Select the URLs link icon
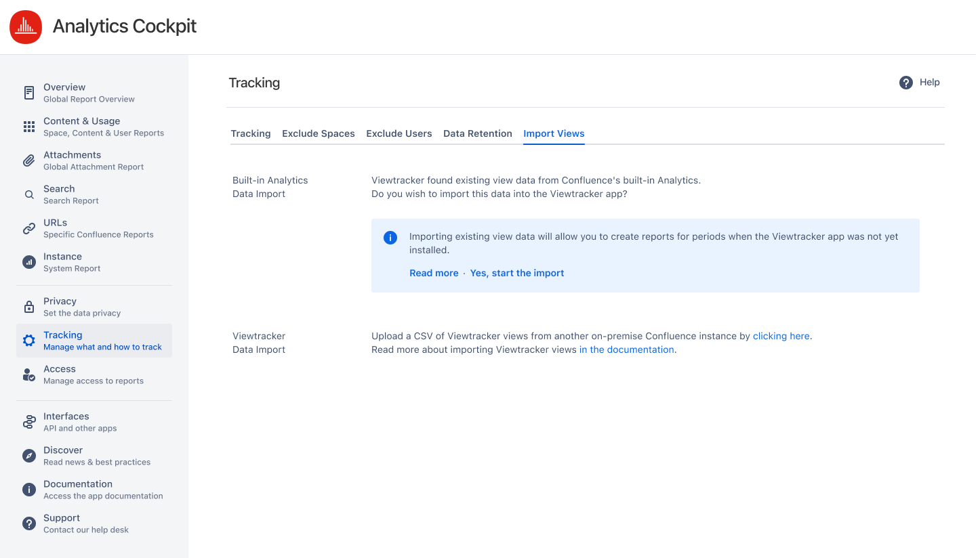The image size is (980, 558). coord(29,228)
